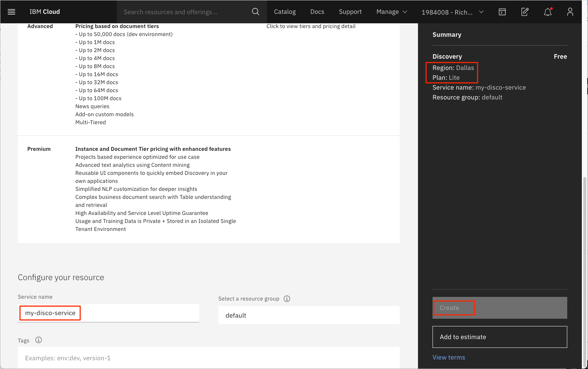Click 'Pricing based on document tiers' heading
Image resolution: width=588 pixels, height=369 pixels.
coord(117,26)
